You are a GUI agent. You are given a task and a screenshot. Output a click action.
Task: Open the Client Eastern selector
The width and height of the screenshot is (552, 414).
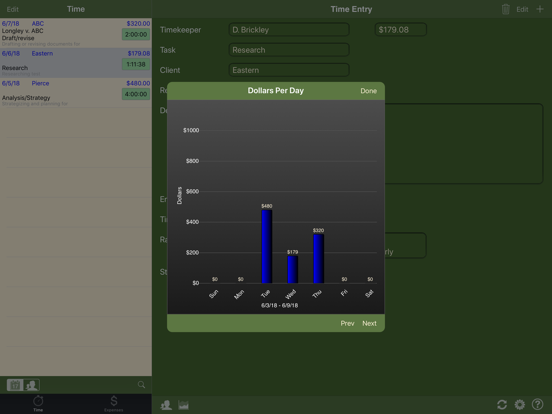pyautogui.click(x=289, y=70)
